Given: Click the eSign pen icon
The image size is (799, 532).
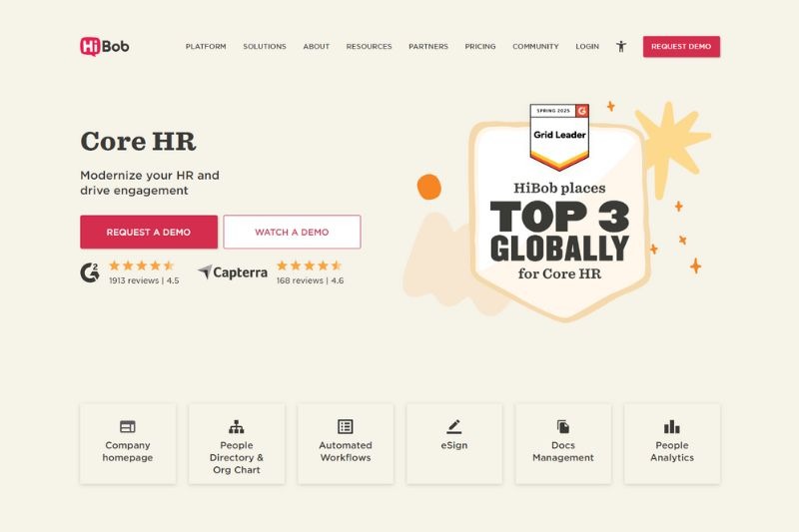Looking at the screenshot, I should point(454,426).
